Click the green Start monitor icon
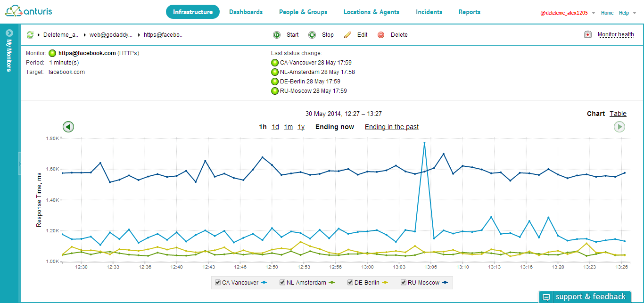This screenshot has width=644, height=303. click(x=277, y=35)
